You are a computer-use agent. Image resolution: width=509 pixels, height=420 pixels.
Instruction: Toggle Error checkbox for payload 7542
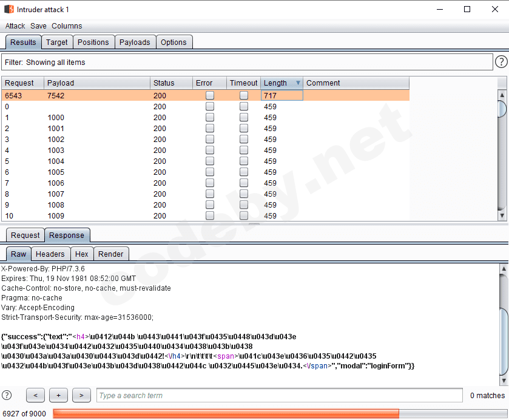click(210, 95)
